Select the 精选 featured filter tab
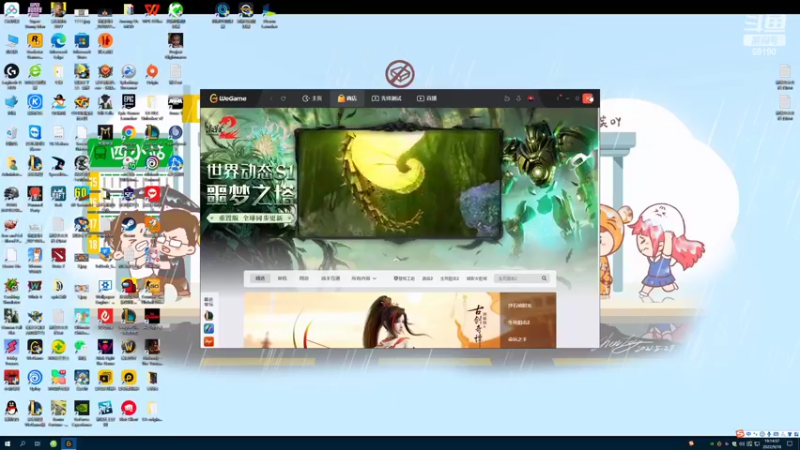Screen dimensions: 800x450 coord(260,279)
